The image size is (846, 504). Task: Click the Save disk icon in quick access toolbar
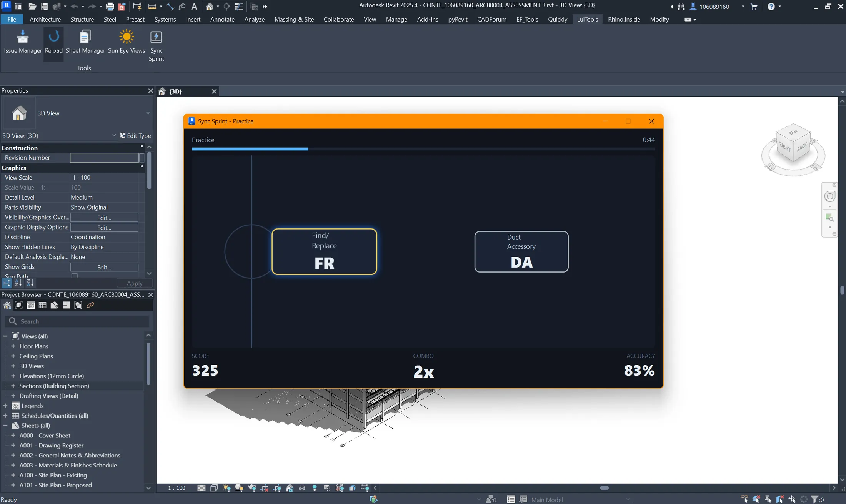click(45, 6)
